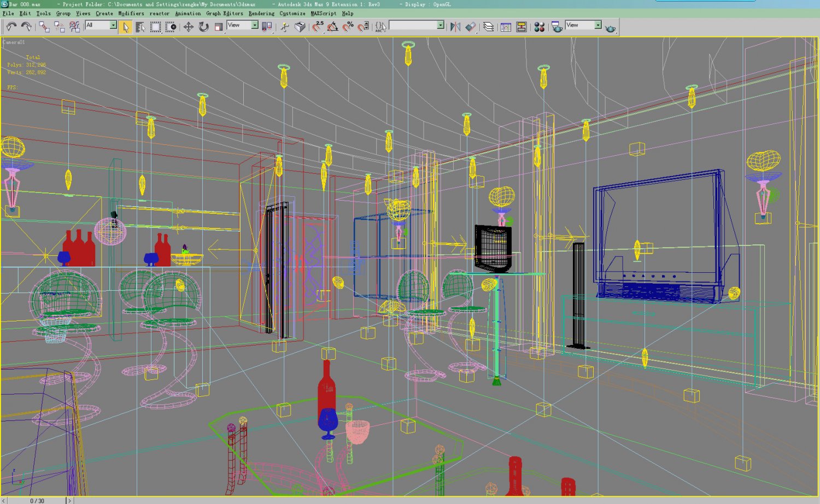Select the Select and Move tool
Screen dimensions: 820x504
(x=188, y=25)
